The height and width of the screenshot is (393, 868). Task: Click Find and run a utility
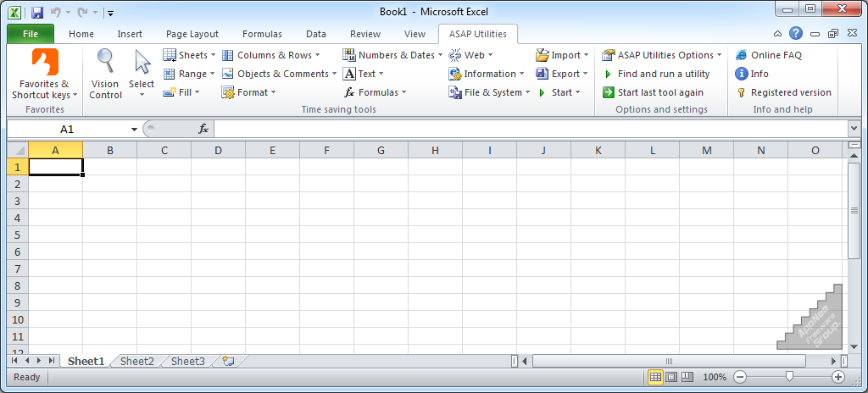[657, 74]
